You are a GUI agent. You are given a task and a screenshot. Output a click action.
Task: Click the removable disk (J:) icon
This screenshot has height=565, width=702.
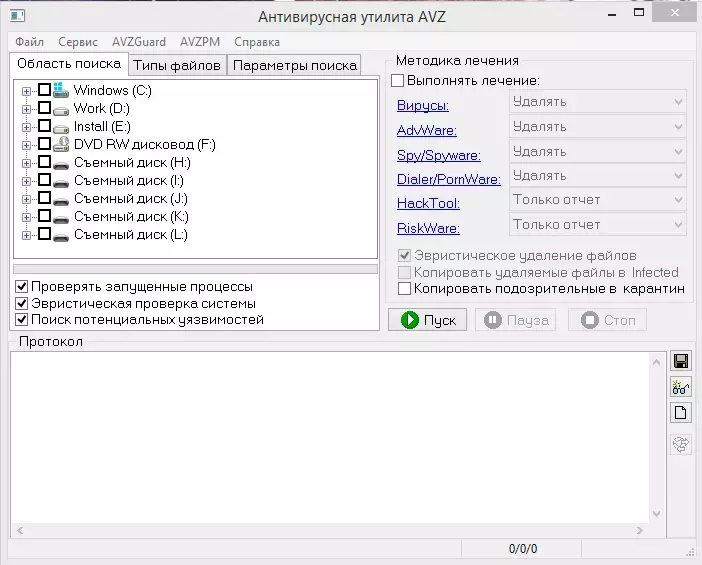click(x=60, y=200)
